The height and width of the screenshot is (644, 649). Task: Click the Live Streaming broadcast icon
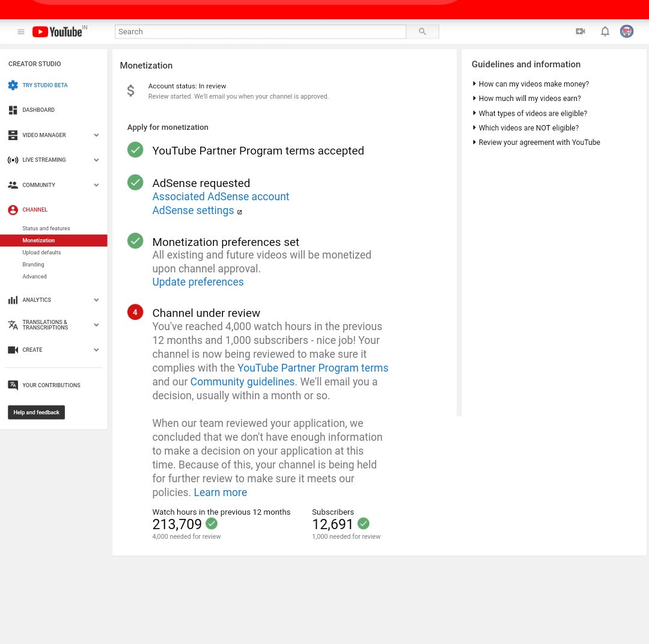(13, 160)
